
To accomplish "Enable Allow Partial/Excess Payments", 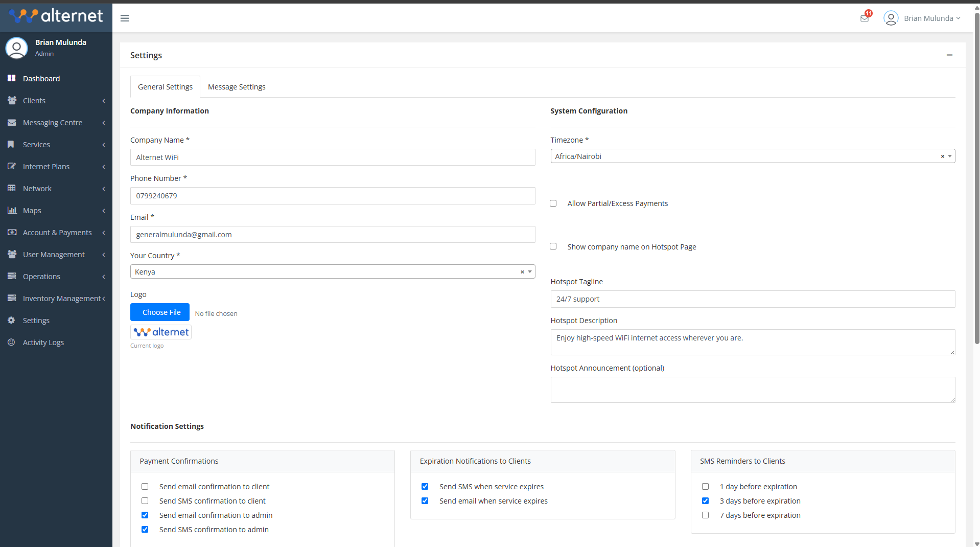I will coord(553,203).
